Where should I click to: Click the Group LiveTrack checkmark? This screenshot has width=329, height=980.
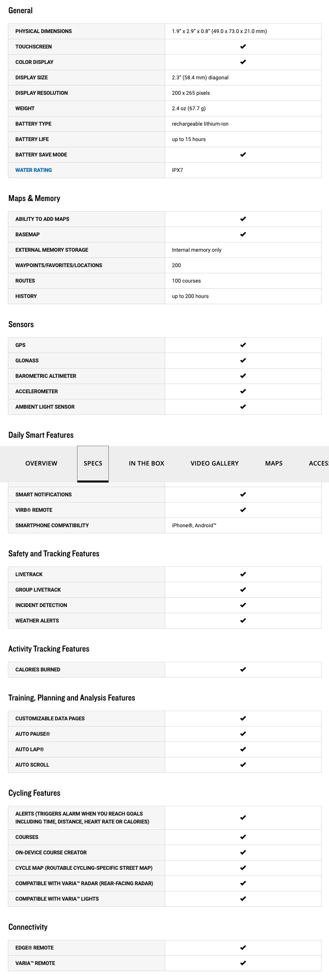[x=243, y=590]
